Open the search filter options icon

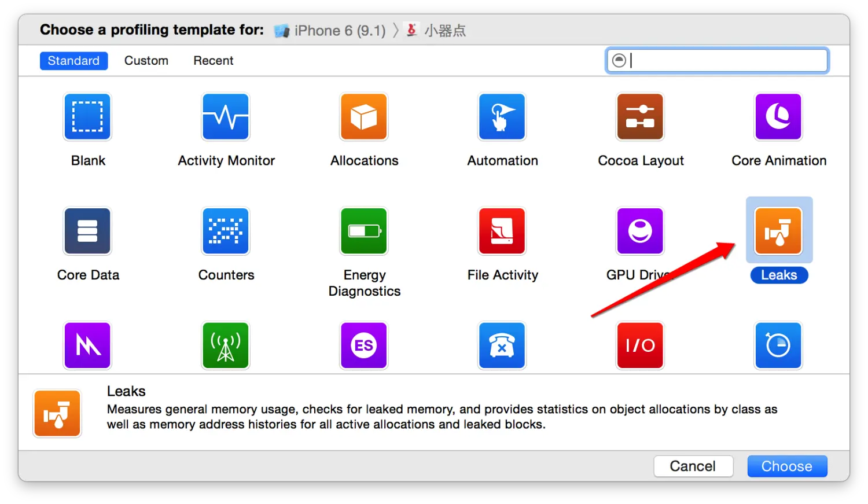point(619,61)
